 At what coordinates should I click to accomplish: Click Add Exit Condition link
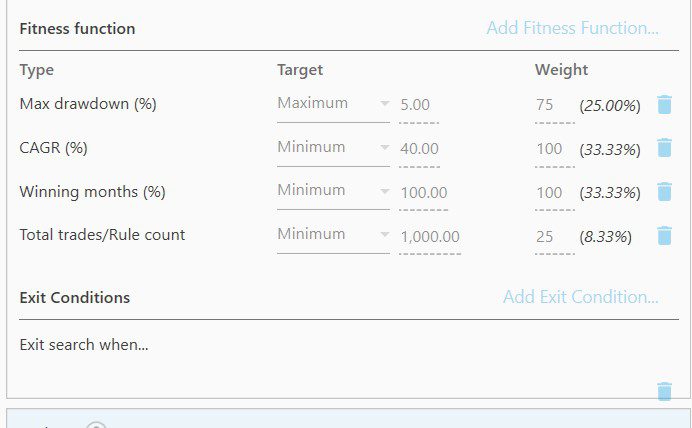coord(580,297)
